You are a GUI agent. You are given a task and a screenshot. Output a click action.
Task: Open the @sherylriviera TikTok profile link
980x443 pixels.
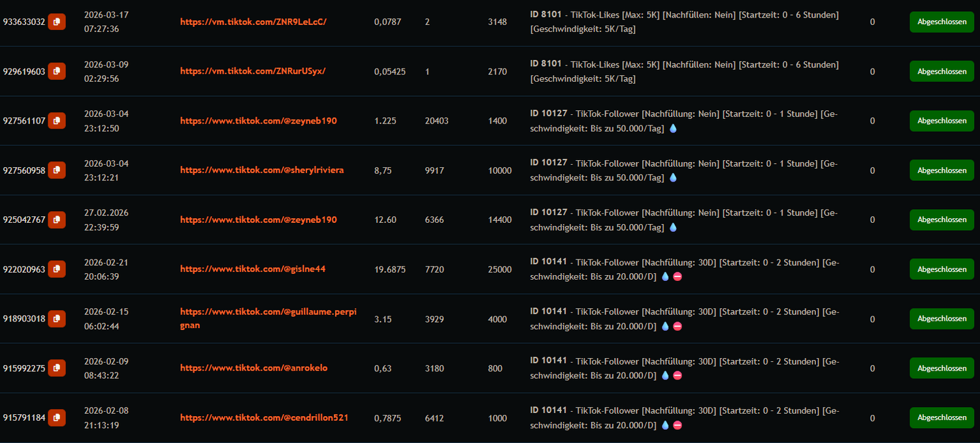point(261,170)
